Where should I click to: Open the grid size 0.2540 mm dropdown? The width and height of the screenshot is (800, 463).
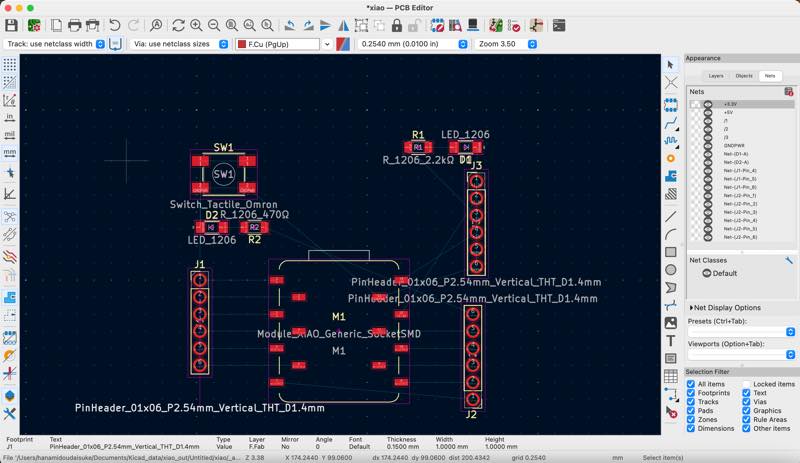click(412, 44)
